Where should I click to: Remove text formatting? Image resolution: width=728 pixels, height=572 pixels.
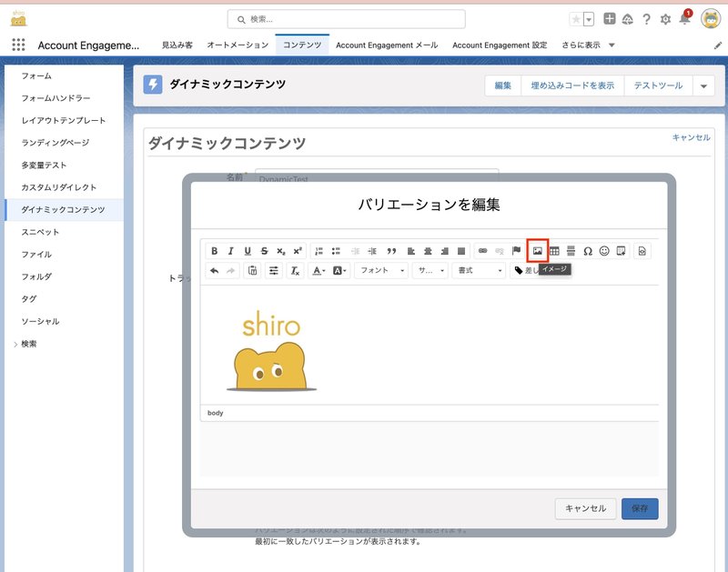coord(295,270)
